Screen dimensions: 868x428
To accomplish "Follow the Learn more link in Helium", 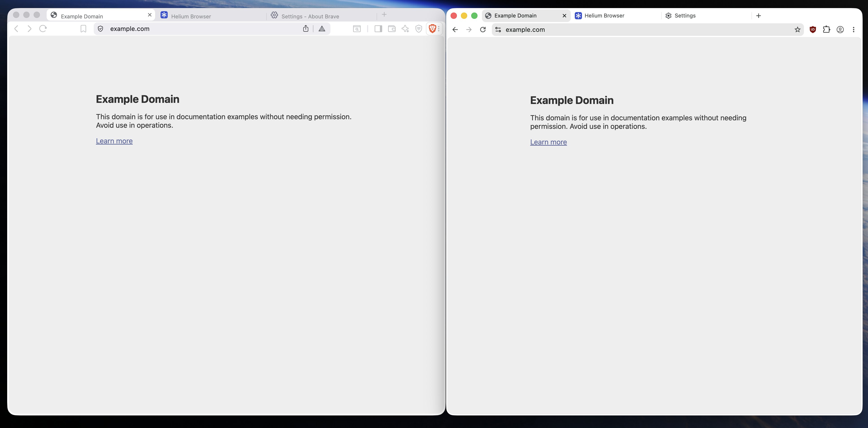I will (x=549, y=142).
